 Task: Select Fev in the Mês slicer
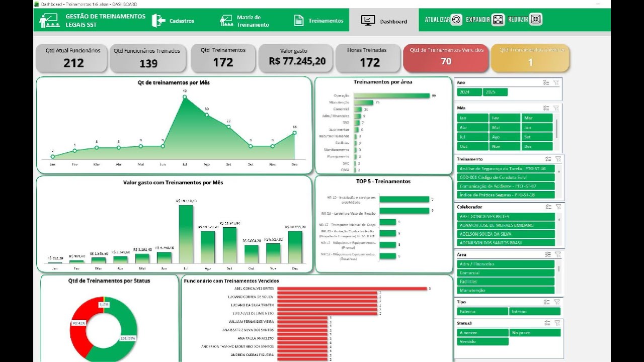click(x=505, y=118)
